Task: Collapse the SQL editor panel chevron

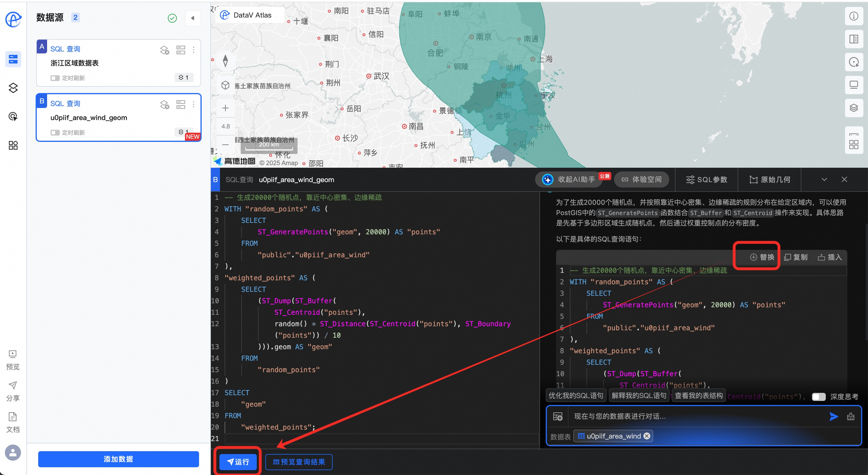Action: pos(824,179)
